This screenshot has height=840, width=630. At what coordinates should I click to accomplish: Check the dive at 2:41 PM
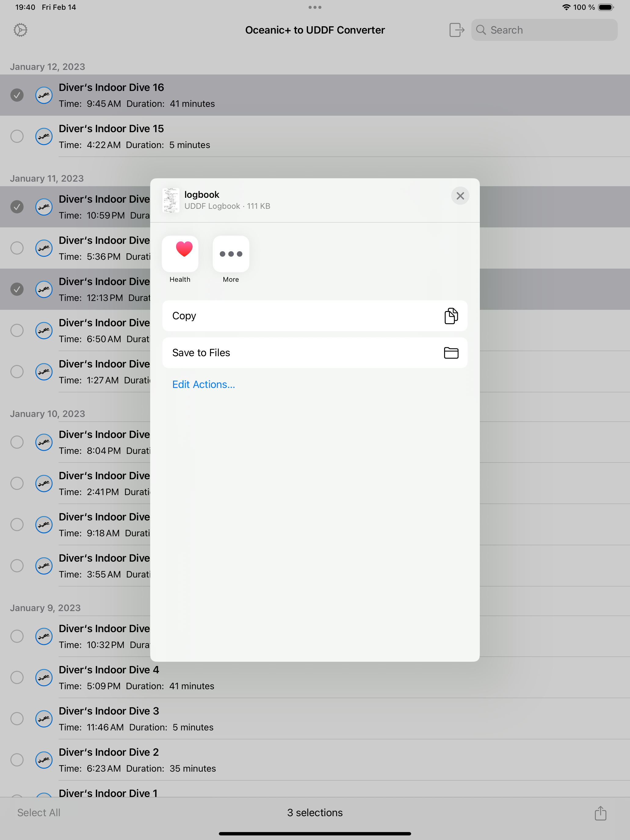pyautogui.click(x=17, y=483)
